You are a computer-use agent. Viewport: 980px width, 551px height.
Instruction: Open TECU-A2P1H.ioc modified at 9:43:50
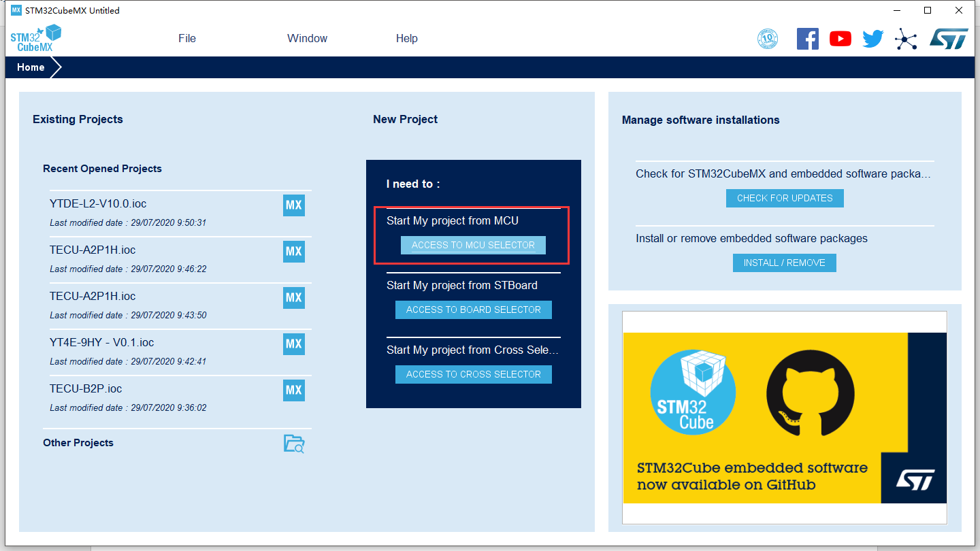pos(93,296)
